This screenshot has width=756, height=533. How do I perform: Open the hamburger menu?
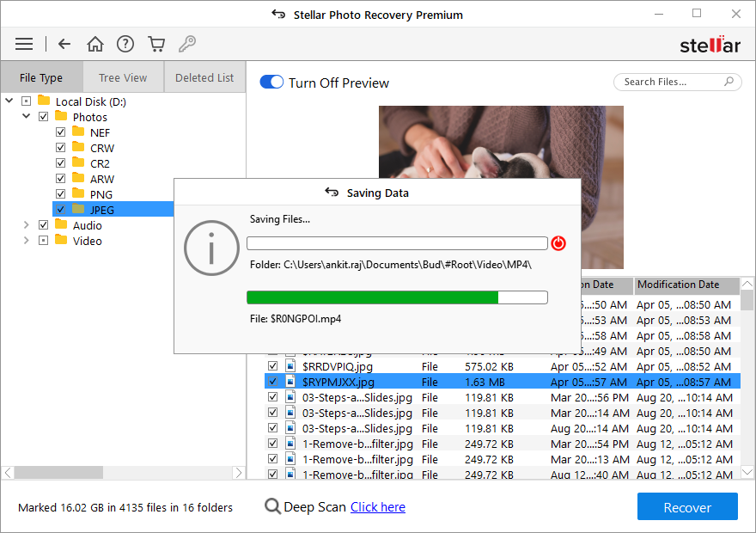click(24, 44)
